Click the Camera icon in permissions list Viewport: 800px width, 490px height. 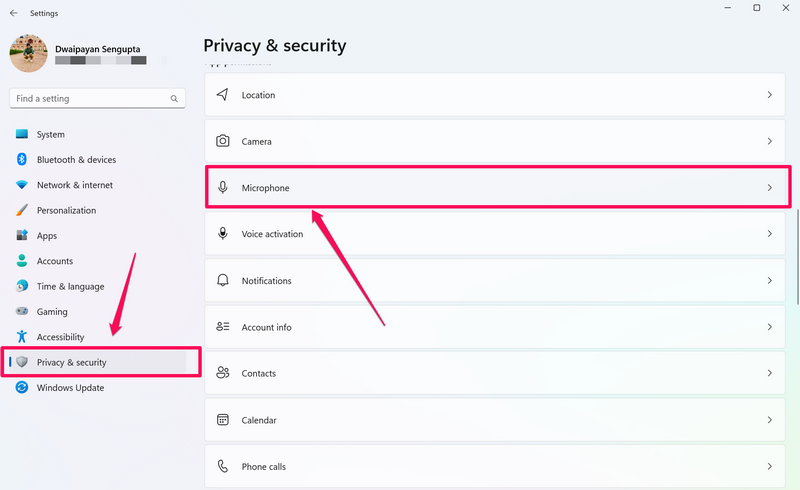pyautogui.click(x=223, y=142)
